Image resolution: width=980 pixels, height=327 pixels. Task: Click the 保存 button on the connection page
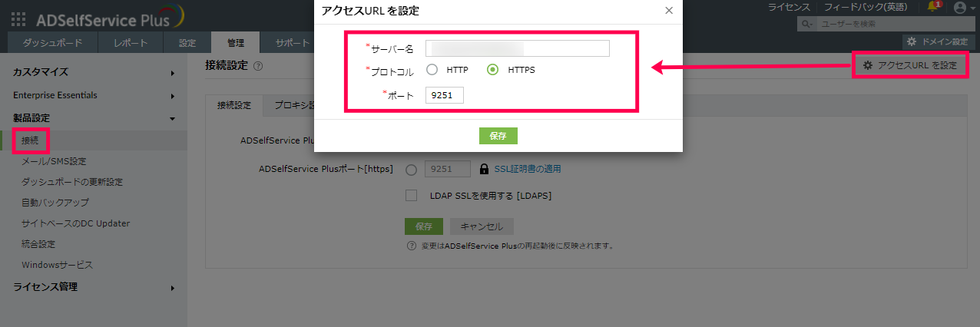coord(424,226)
